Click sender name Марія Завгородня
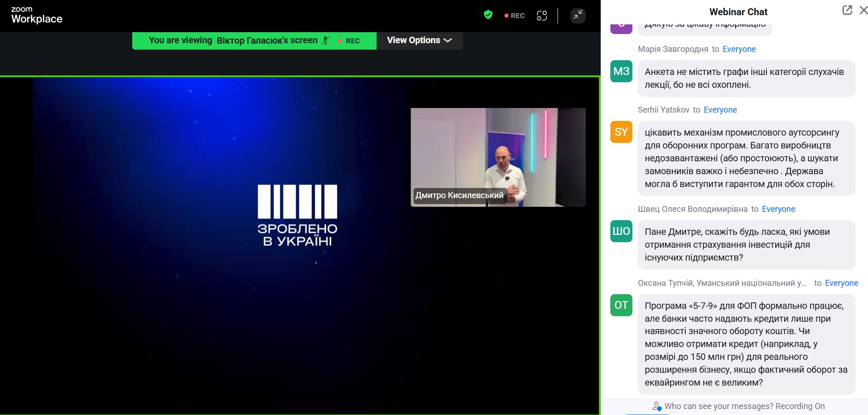 (x=673, y=49)
